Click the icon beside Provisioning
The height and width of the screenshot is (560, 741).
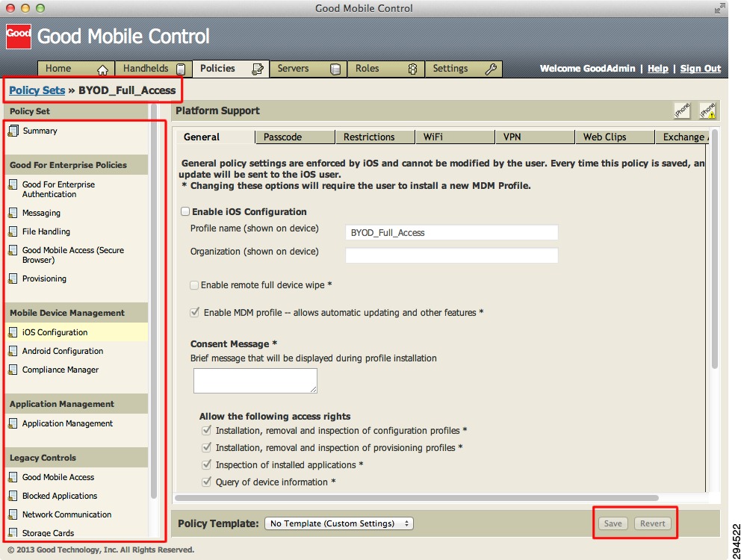coord(13,279)
